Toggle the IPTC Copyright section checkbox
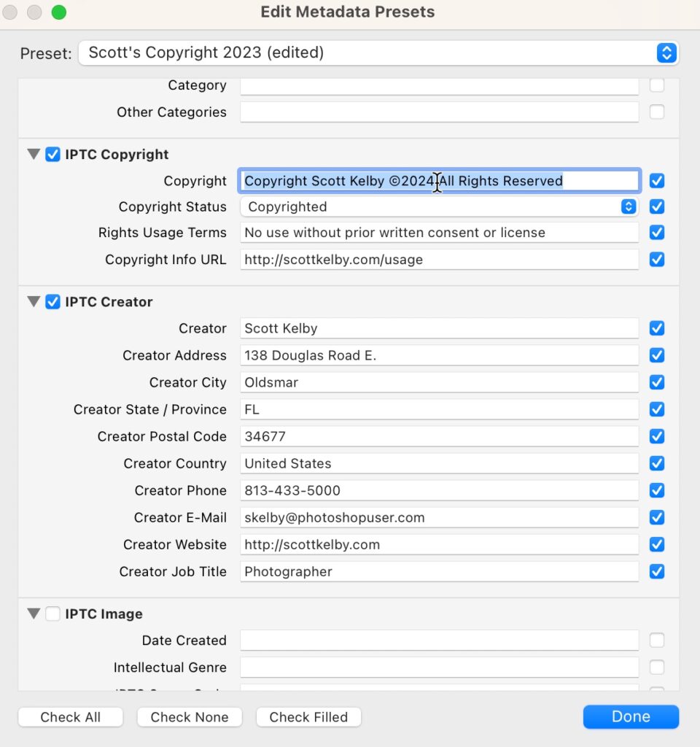The width and height of the screenshot is (700, 747). click(x=52, y=155)
